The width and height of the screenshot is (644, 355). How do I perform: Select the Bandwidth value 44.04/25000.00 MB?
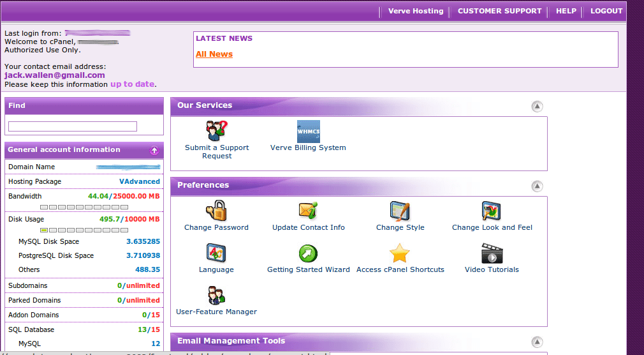point(124,196)
